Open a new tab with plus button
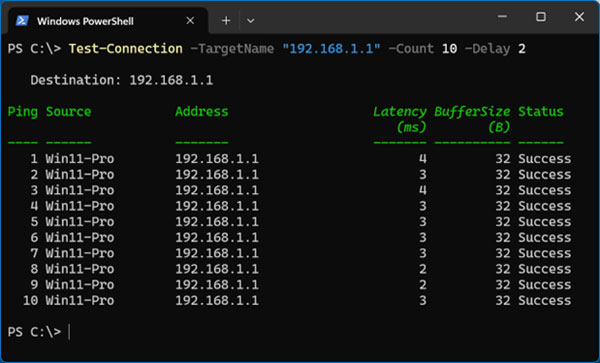The image size is (600, 363). tap(226, 21)
